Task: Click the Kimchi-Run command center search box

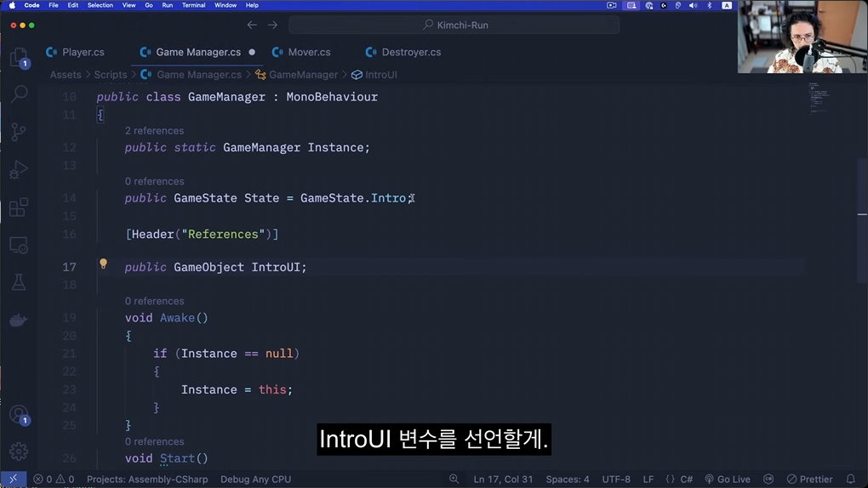Action: pos(454,25)
